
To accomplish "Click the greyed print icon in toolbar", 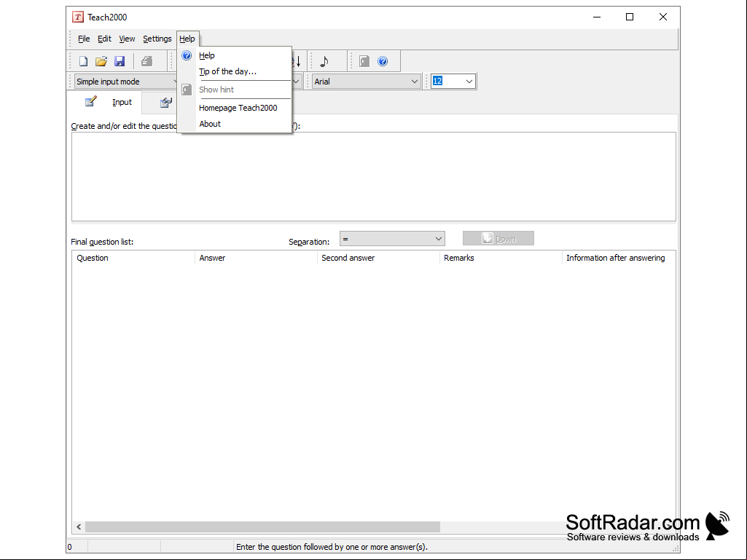I will tap(146, 61).
